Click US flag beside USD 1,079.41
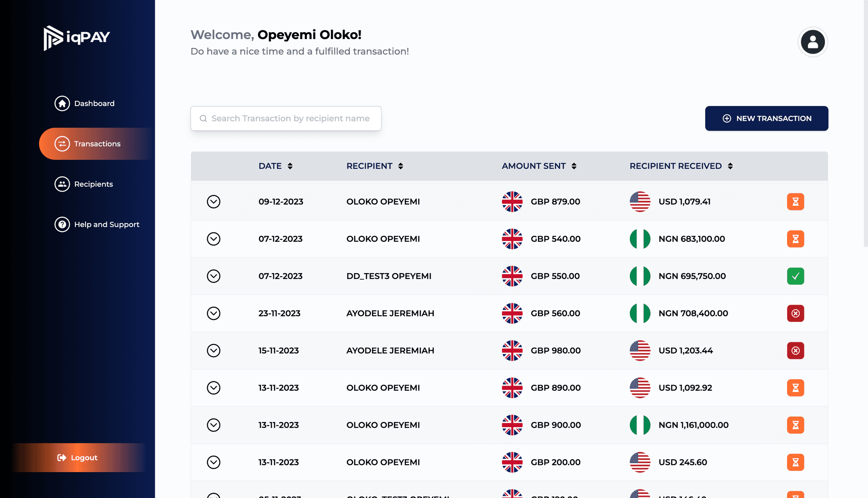868x498 pixels. [640, 201]
